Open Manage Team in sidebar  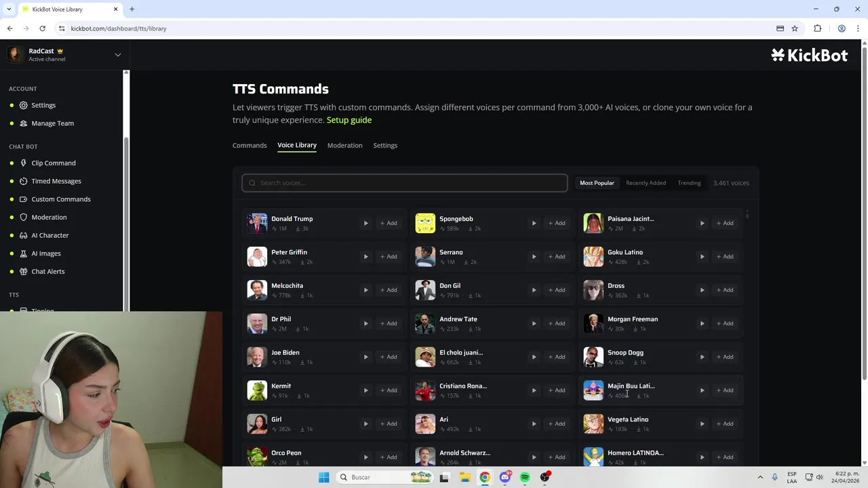click(x=52, y=123)
